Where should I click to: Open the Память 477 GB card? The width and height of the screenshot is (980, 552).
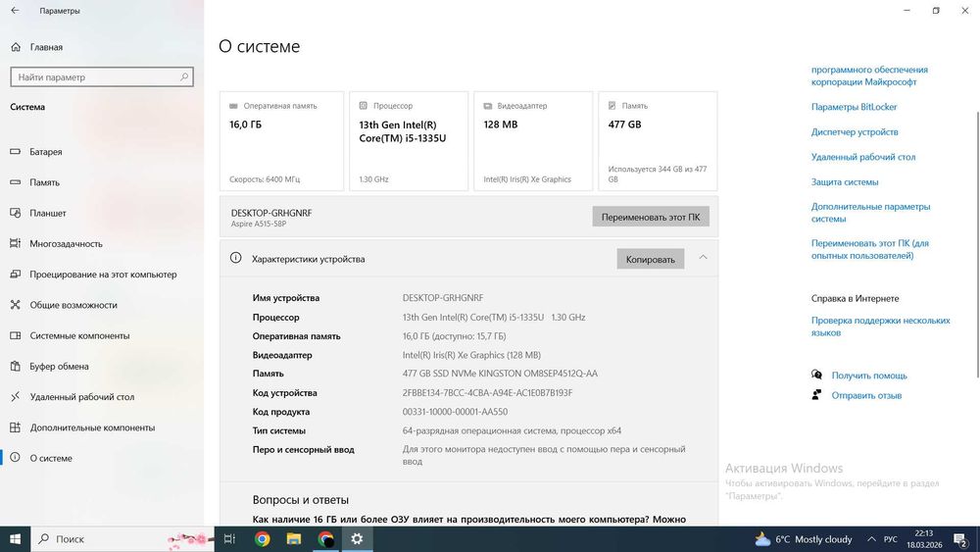[658, 141]
